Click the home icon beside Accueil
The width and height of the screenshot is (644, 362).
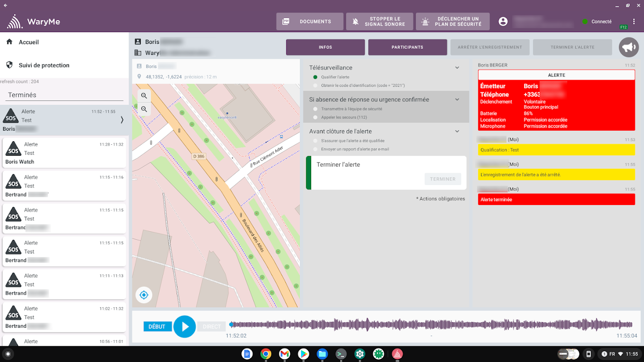9,42
